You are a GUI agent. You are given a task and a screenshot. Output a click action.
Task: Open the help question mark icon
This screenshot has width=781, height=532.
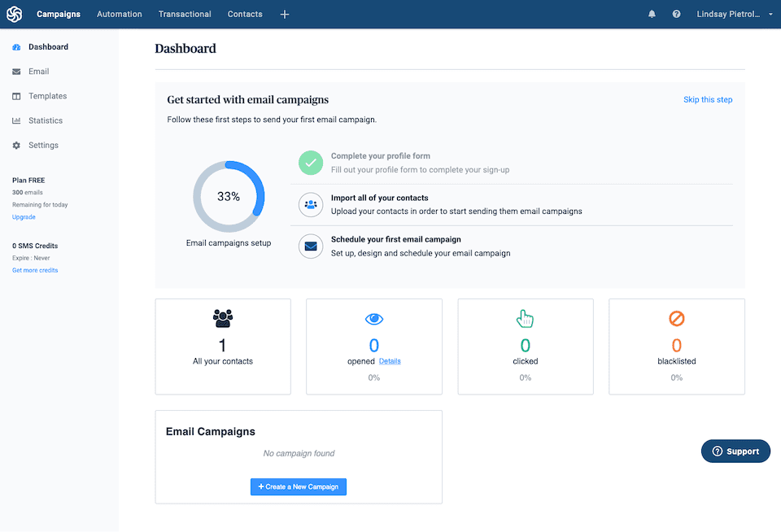(676, 14)
